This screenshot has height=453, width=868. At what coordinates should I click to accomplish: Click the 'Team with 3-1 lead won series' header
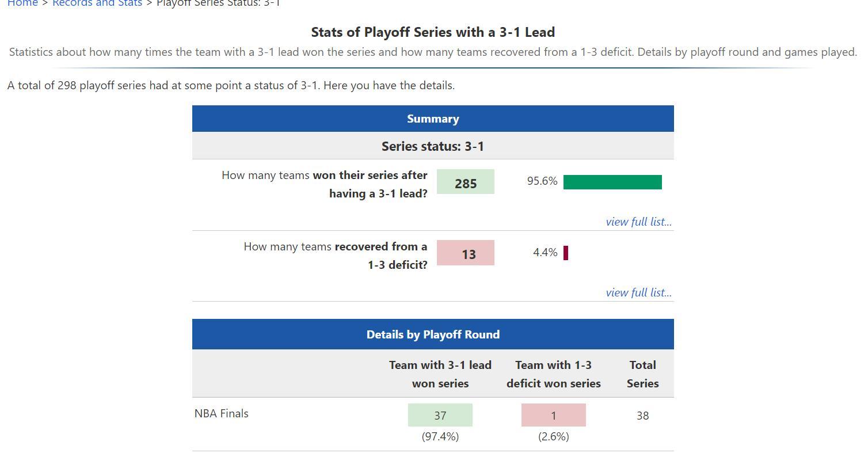(440, 374)
